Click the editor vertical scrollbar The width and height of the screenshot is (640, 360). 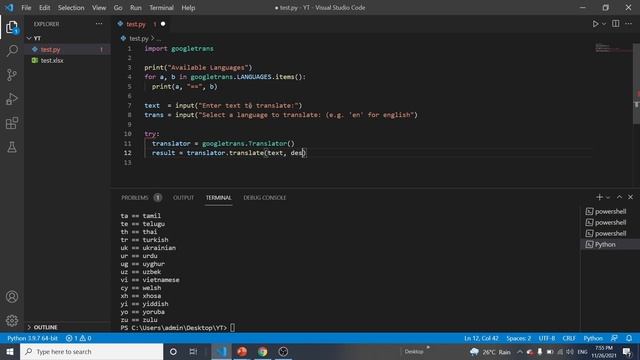(636, 84)
